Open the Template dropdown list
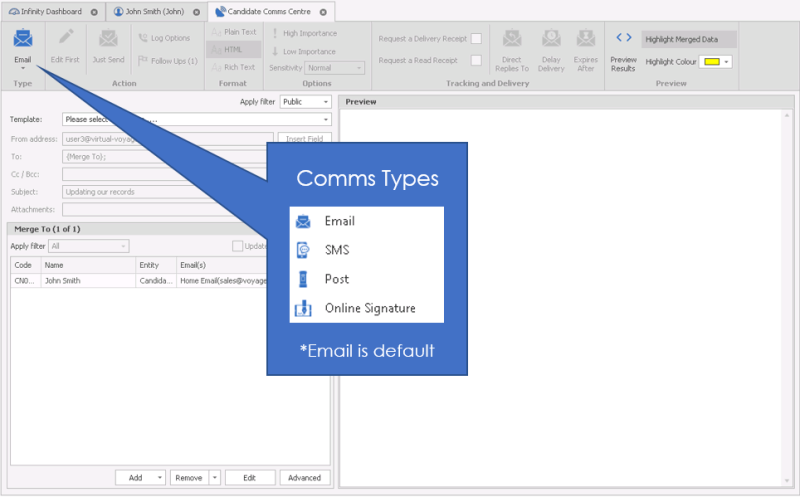800x497 pixels. coord(326,120)
